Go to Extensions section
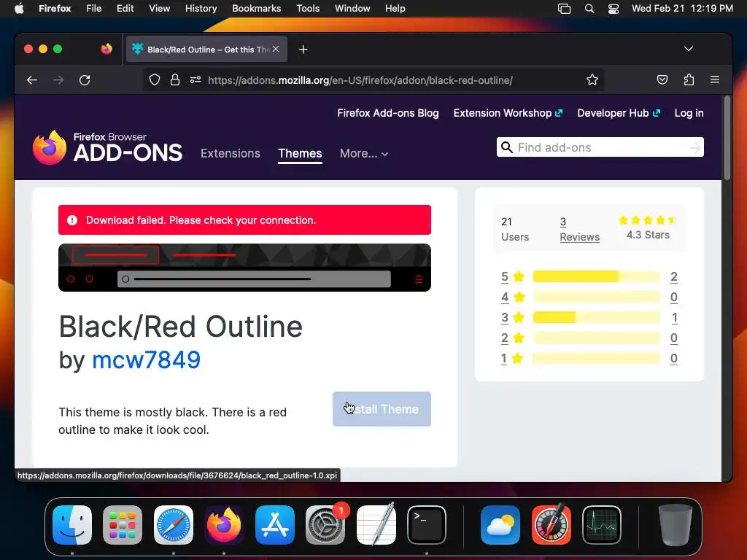This screenshot has height=560, width=747. 231,153
